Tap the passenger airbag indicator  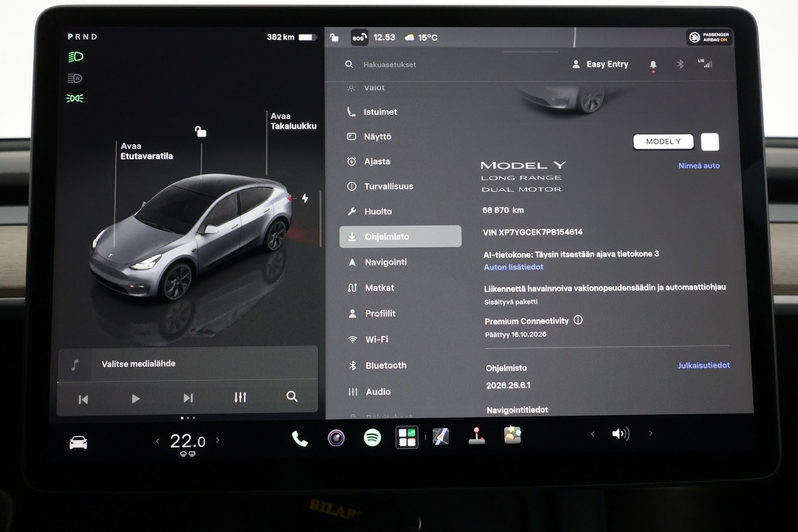coord(710,37)
